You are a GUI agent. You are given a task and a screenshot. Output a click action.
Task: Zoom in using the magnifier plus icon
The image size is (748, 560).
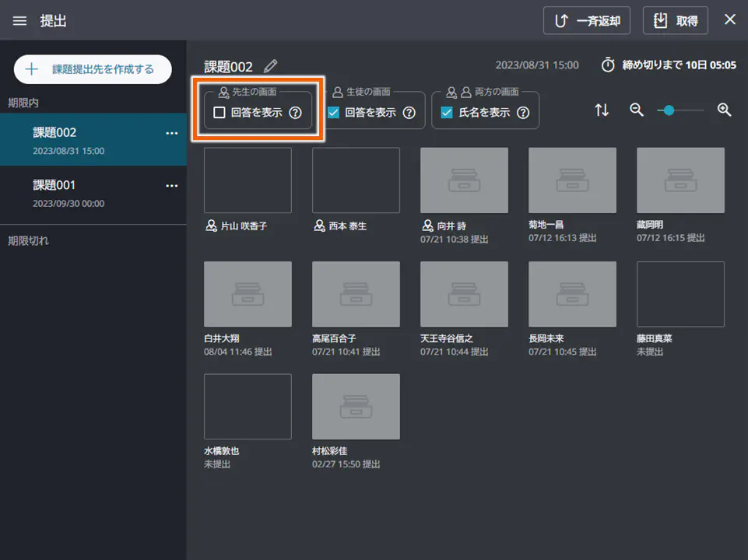pos(724,110)
